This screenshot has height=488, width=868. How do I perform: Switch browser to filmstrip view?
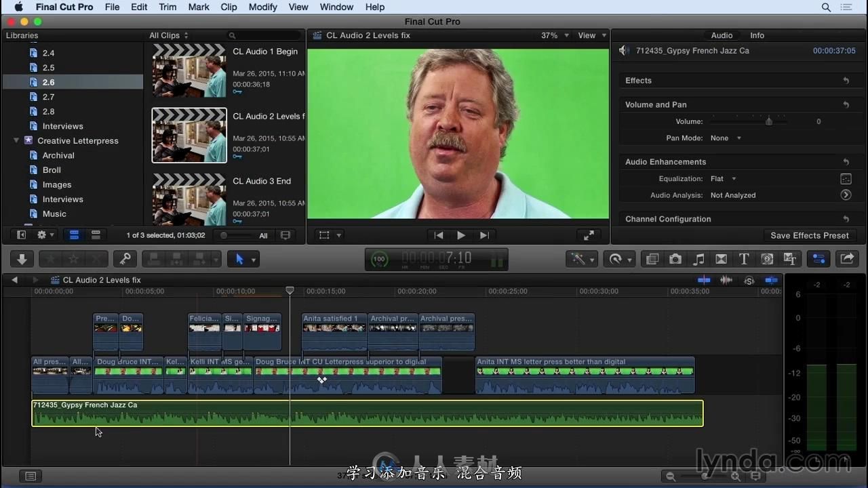tap(75, 235)
